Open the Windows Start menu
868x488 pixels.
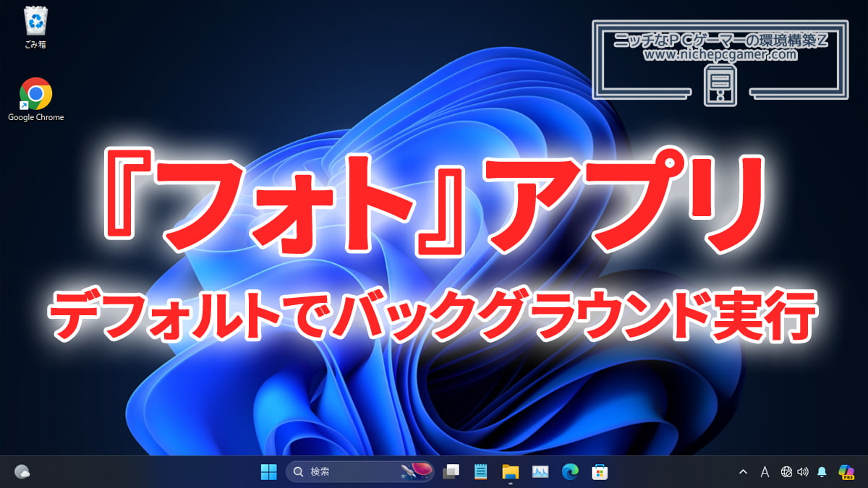(268, 472)
